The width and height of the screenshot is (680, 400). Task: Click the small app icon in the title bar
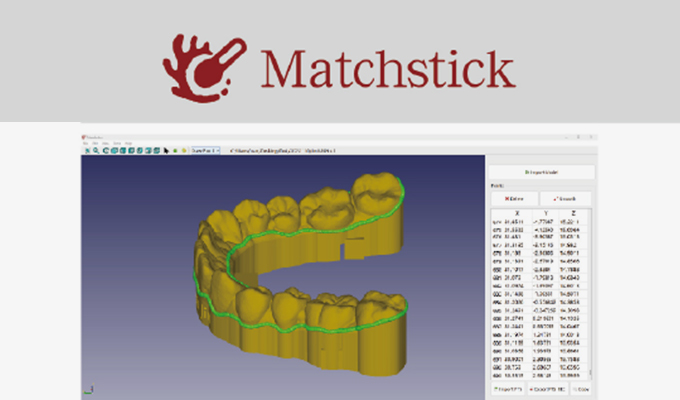coord(84,135)
